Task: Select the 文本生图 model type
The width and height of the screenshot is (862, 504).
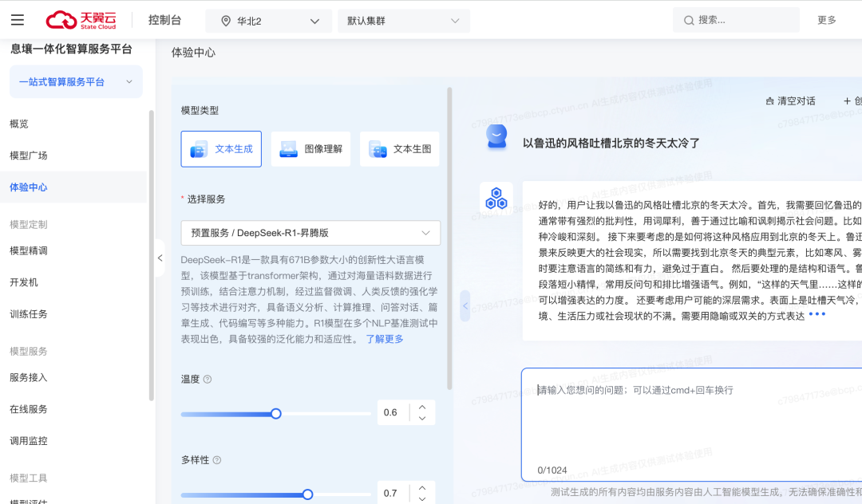Action: pos(400,149)
